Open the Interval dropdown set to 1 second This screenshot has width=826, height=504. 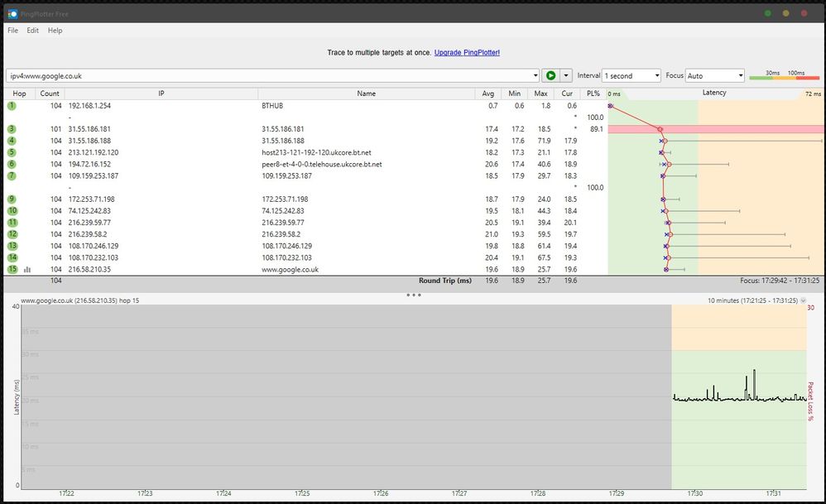pos(632,75)
